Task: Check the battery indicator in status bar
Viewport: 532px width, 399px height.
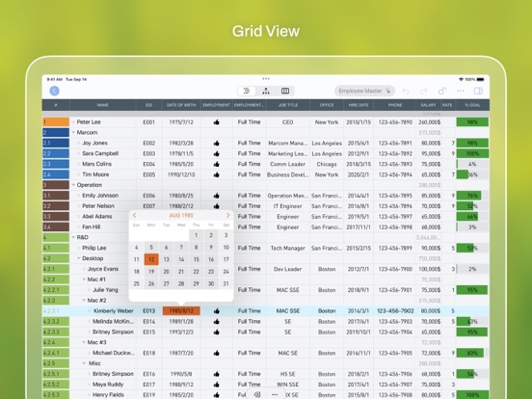Action: click(480, 79)
